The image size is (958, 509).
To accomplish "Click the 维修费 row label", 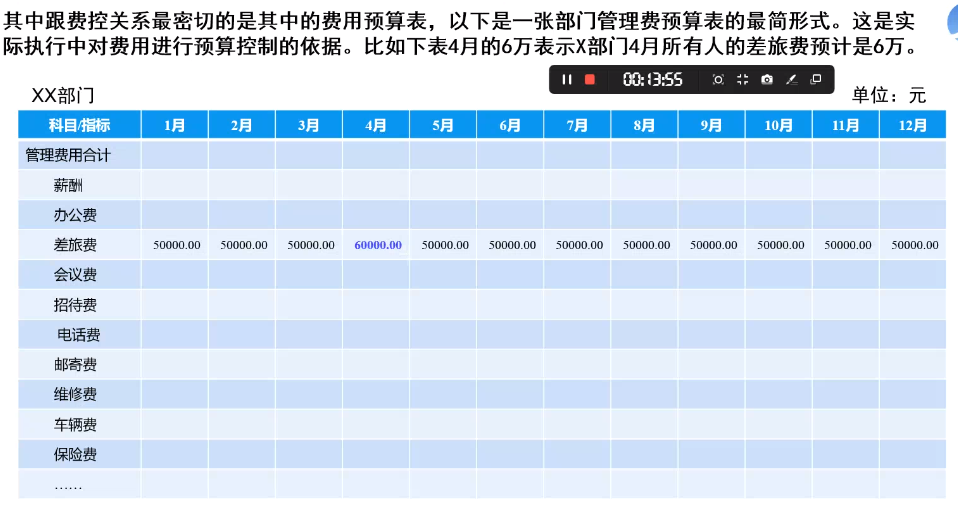I will point(75,395).
